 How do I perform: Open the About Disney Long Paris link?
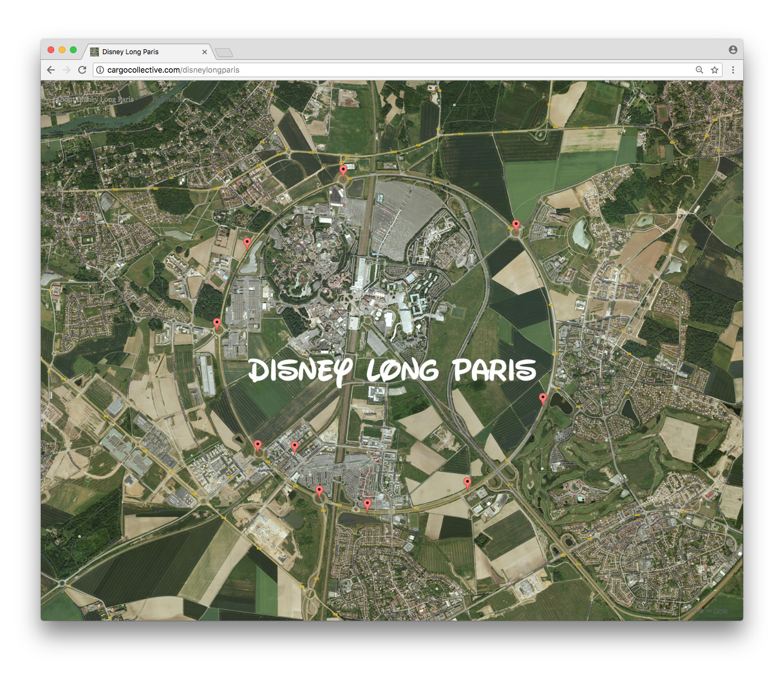(x=94, y=99)
